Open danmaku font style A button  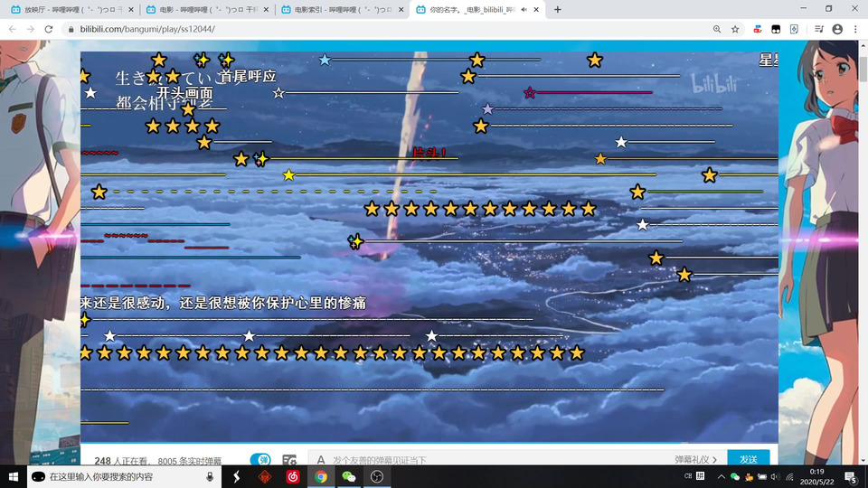point(320,459)
